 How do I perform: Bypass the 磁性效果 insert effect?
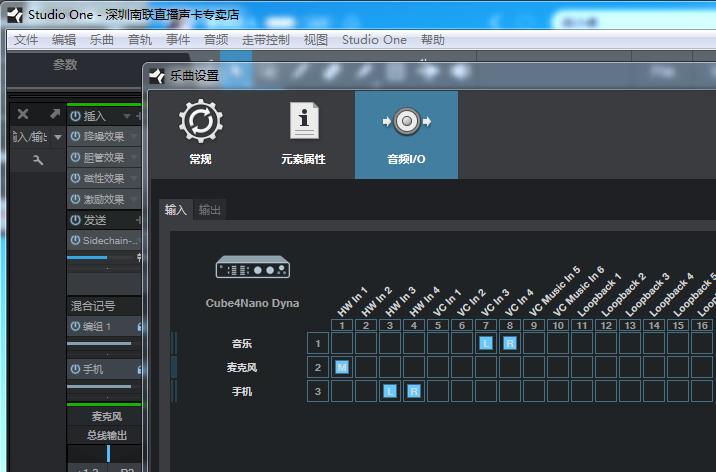point(75,178)
